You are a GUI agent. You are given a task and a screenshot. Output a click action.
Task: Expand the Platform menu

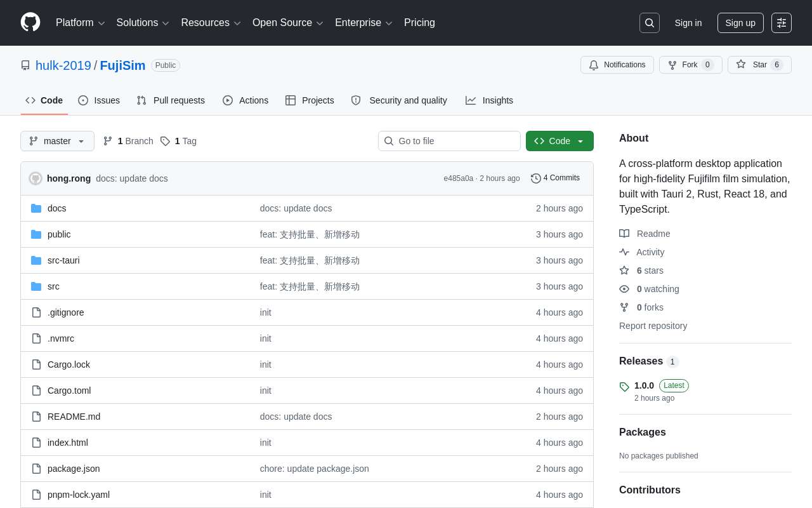point(80,23)
